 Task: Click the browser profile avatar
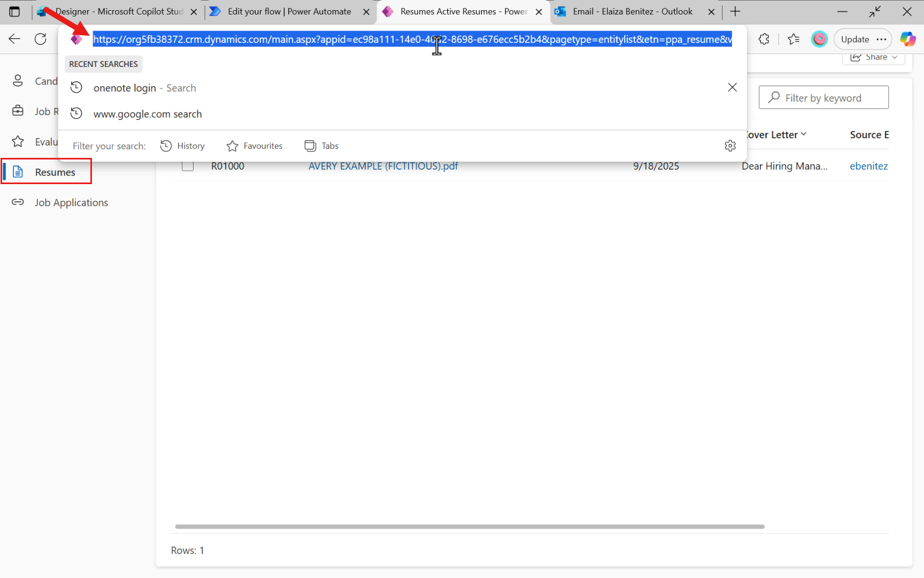tap(820, 39)
